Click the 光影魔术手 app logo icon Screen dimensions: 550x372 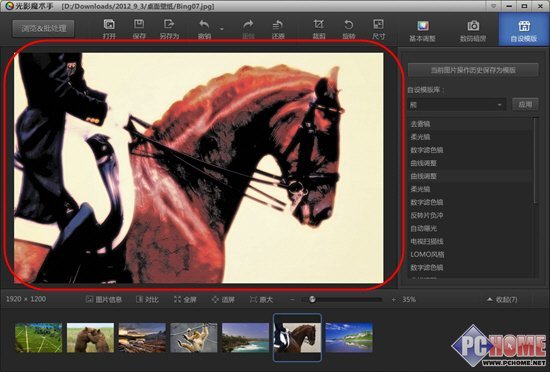point(9,6)
